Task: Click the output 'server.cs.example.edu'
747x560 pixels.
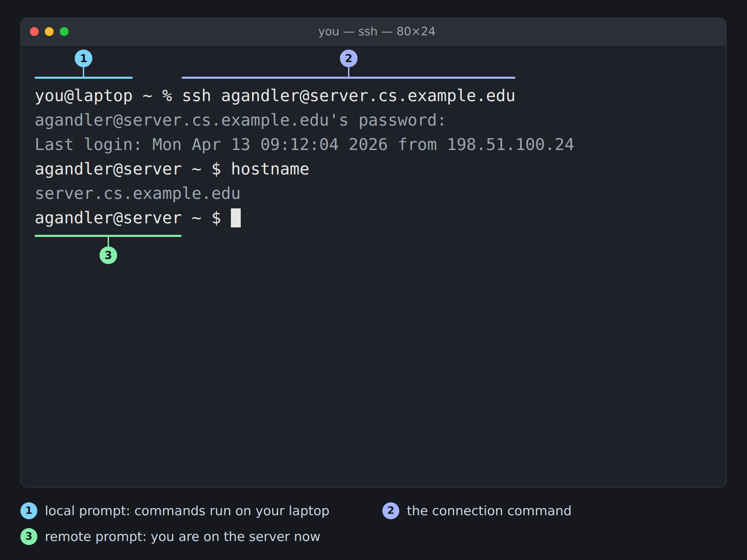Action: pyautogui.click(x=138, y=194)
